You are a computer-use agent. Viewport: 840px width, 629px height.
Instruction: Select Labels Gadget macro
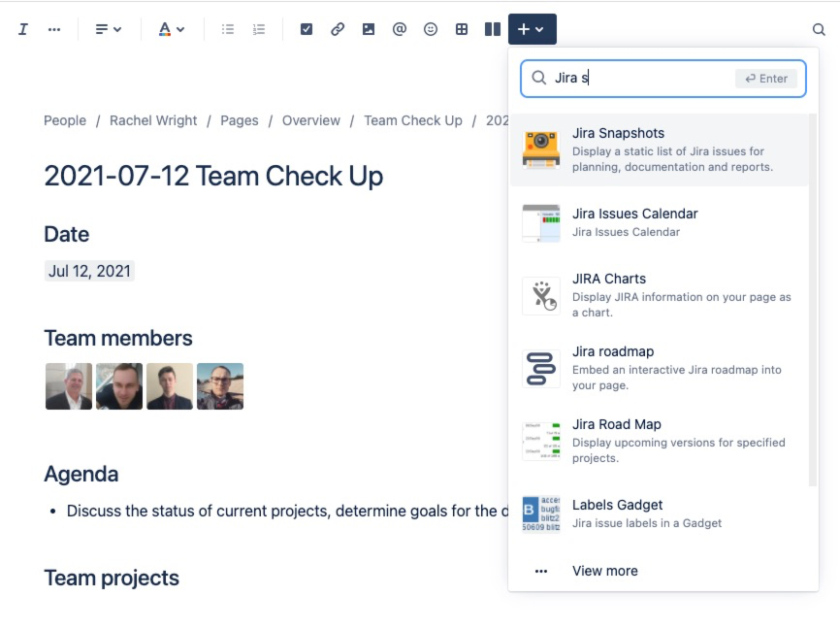660,513
